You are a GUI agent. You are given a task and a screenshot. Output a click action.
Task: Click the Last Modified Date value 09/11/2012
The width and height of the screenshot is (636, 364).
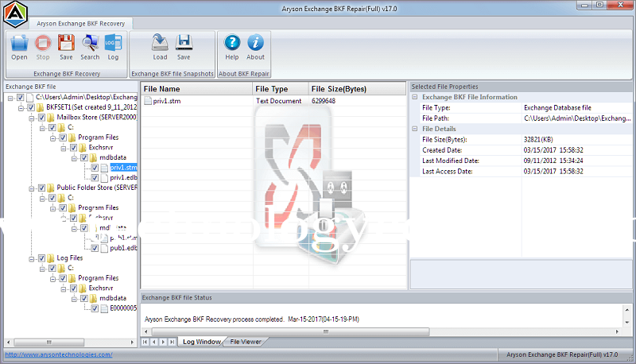553,161
